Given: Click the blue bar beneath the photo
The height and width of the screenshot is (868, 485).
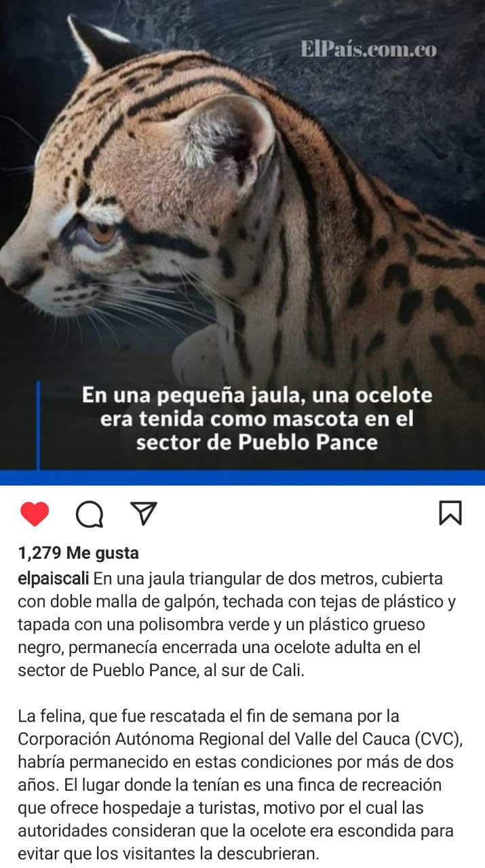Looking at the screenshot, I should [242, 477].
